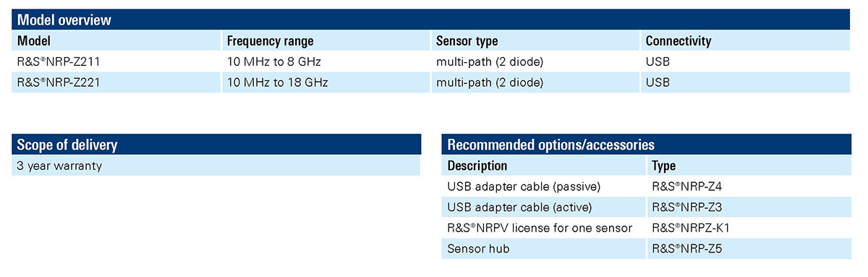Select the NRPV license for one sensor row

(x=647, y=228)
